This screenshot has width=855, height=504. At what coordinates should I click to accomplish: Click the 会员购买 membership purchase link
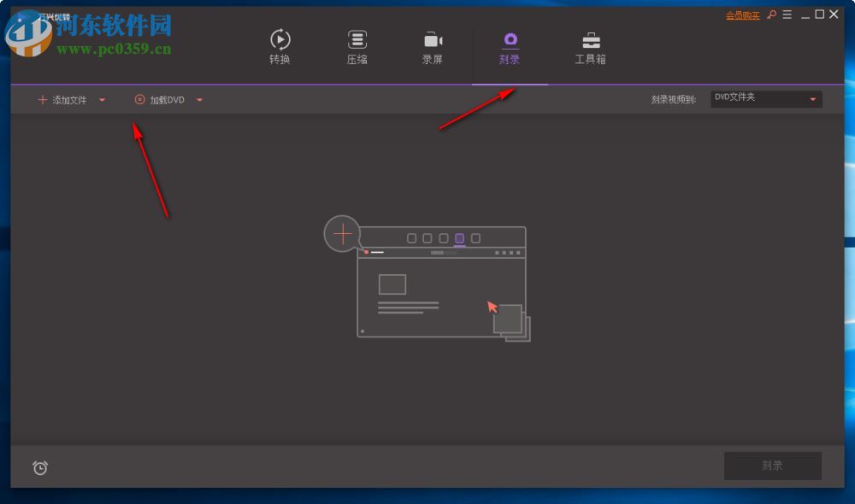742,15
